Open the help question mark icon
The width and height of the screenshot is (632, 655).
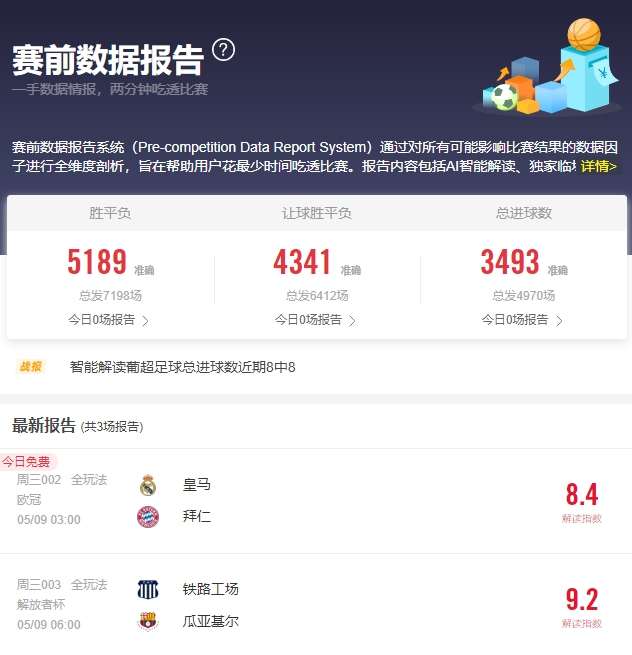point(223,50)
